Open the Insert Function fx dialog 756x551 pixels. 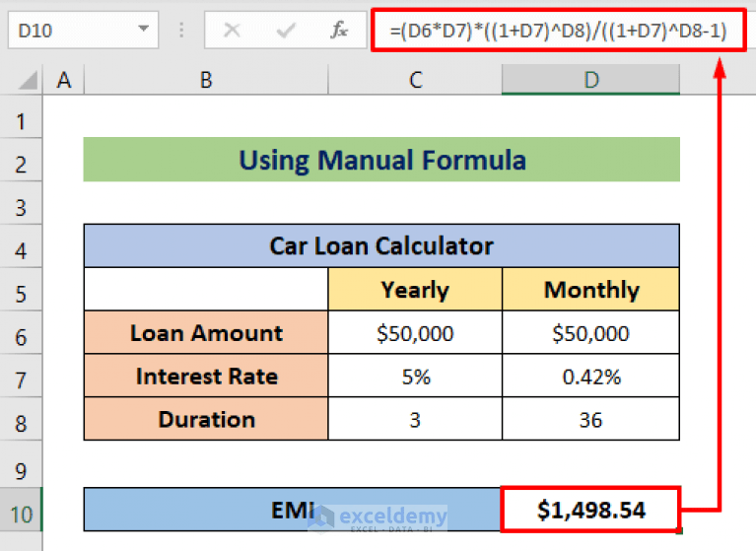[339, 30]
